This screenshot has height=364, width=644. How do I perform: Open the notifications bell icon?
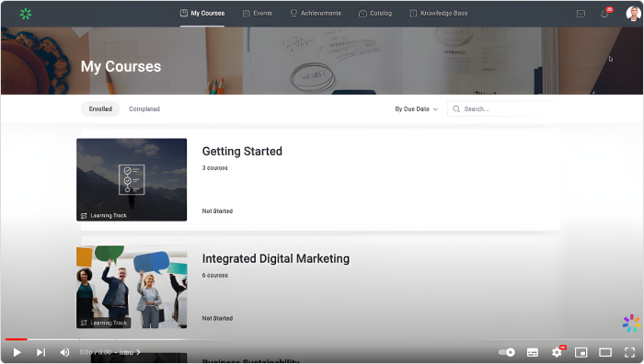(x=604, y=14)
